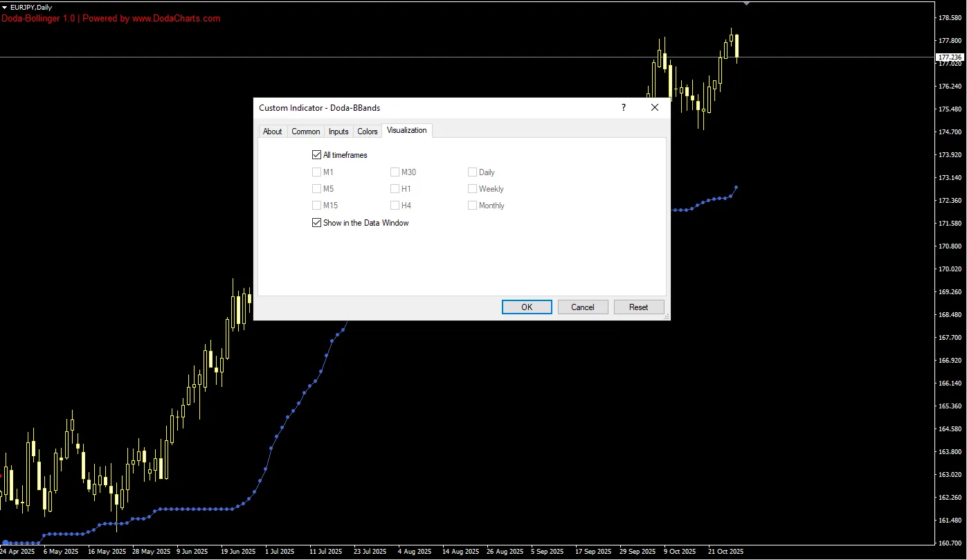The height and width of the screenshot is (560, 967).
Task: Close the Custom Indicator dialog
Action: click(655, 107)
